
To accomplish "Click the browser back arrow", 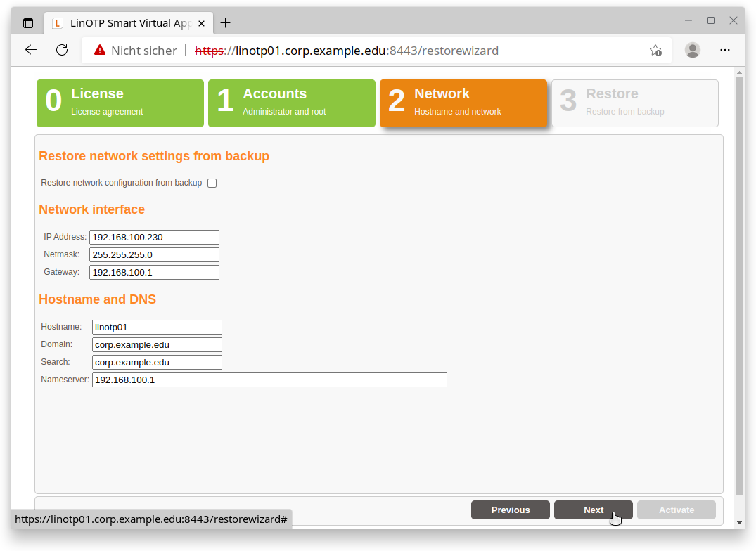I will (31, 50).
